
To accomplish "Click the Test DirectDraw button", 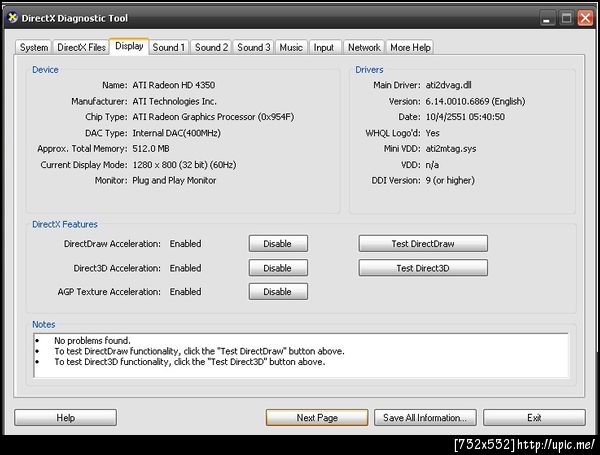I will [x=423, y=244].
